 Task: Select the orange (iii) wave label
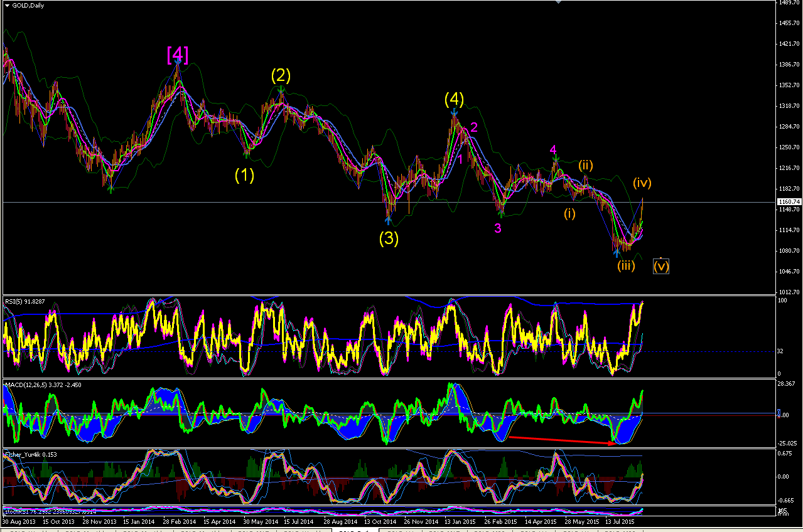(626, 265)
